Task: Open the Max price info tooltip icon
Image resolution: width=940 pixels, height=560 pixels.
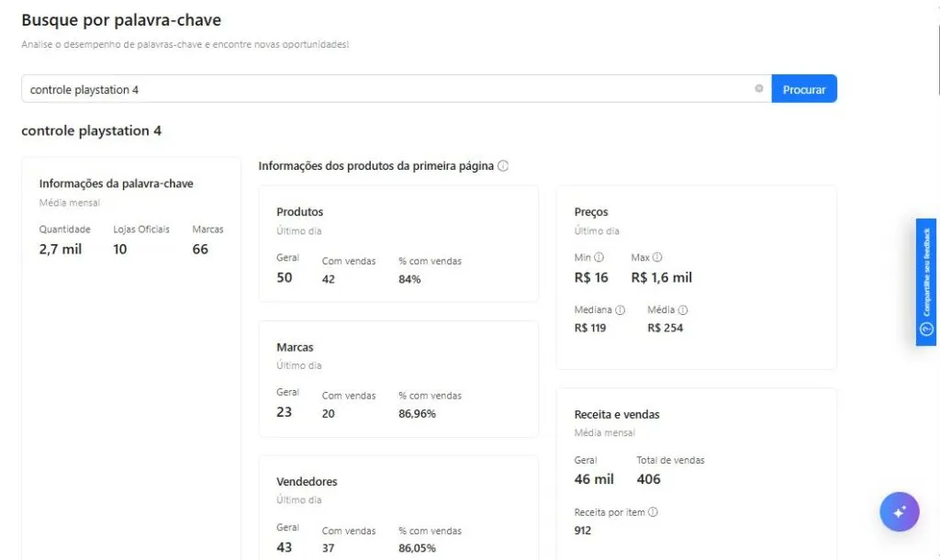Action: (x=657, y=258)
